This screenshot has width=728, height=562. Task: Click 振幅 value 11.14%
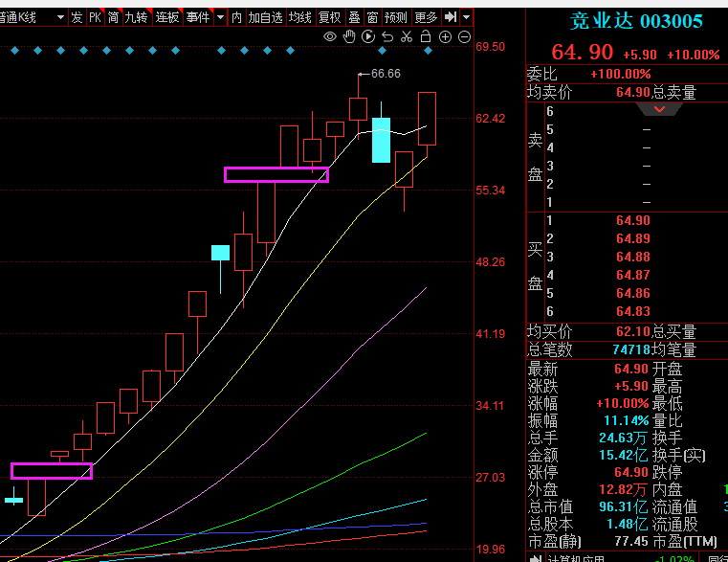[x=626, y=420]
